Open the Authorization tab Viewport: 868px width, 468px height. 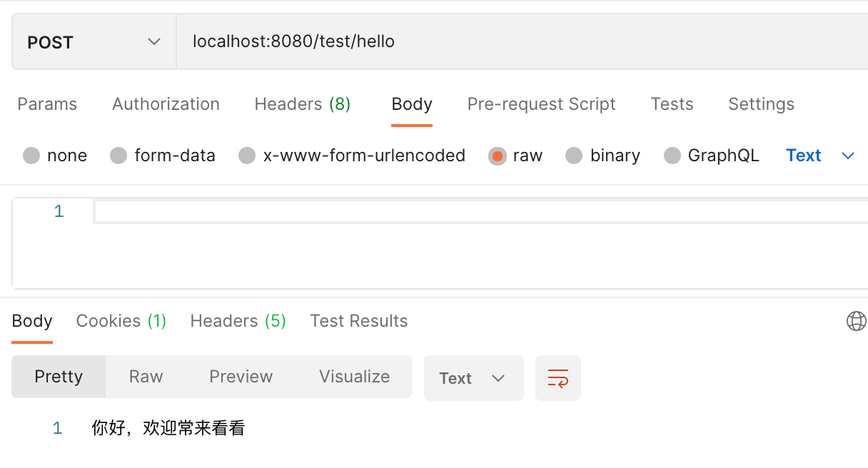[x=166, y=104]
